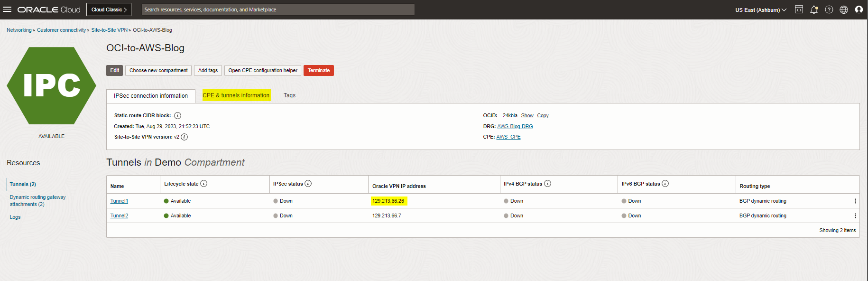The height and width of the screenshot is (281, 868).
Task: Open the hamburger navigation menu
Action: 7,9
